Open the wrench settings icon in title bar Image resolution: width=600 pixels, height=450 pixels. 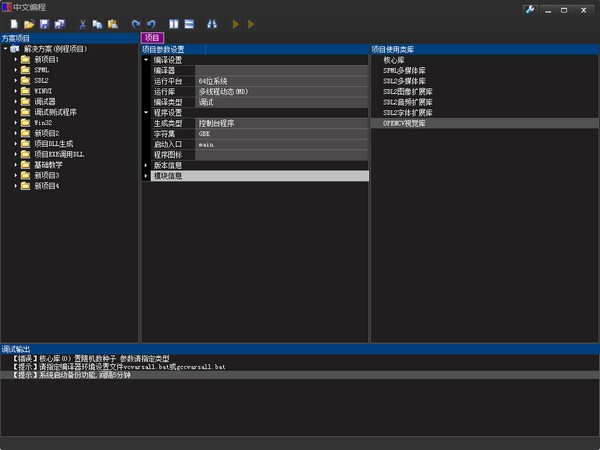(530, 8)
